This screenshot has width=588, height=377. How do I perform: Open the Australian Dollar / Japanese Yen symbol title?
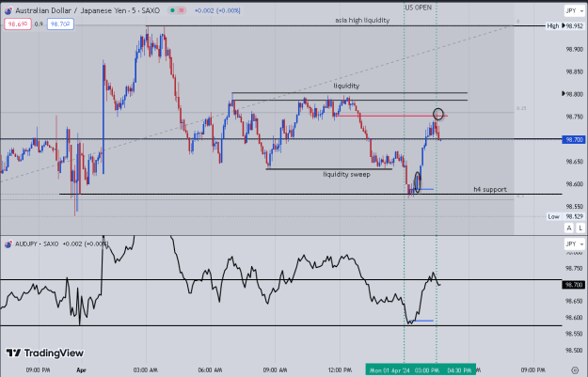(87, 10)
